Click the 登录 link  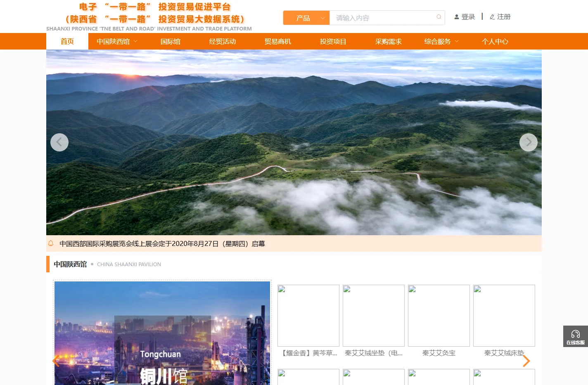[x=468, y=17]
